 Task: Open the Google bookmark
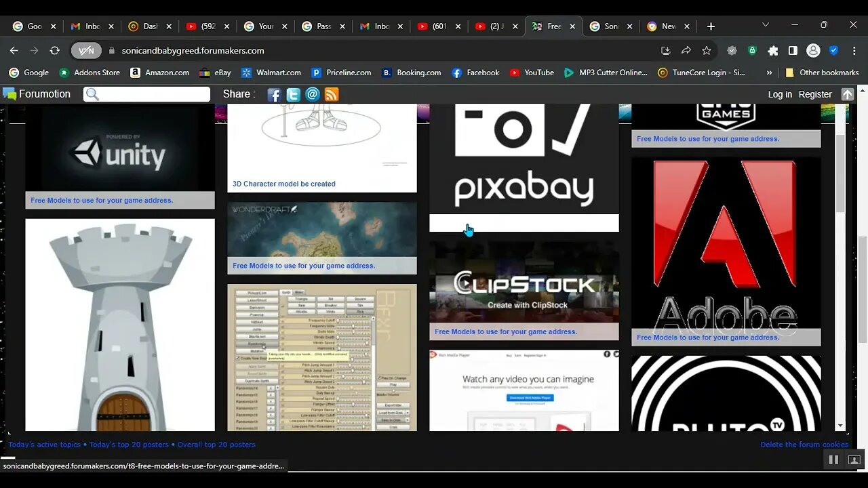pos(29,73)
